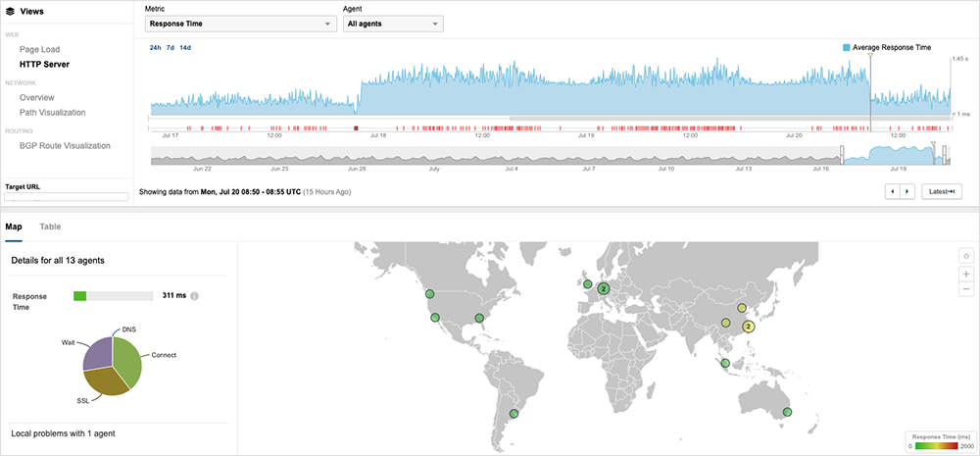
Task: Click the Europe cluster marker labeled 2
Action: (x=604, y=288)
